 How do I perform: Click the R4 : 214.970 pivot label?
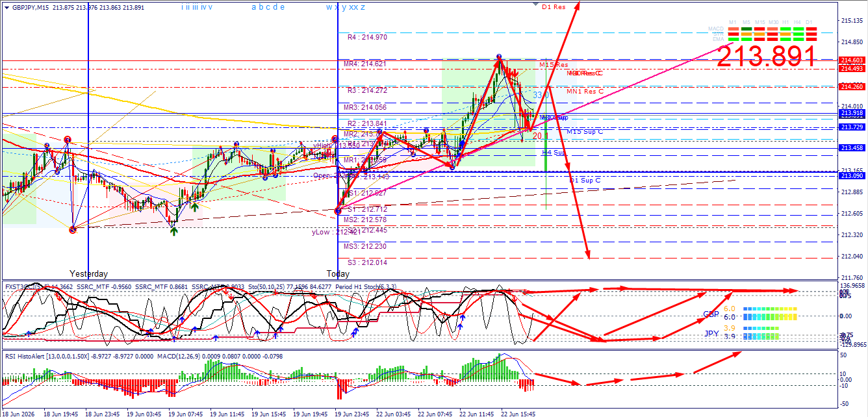pos(367,38)
